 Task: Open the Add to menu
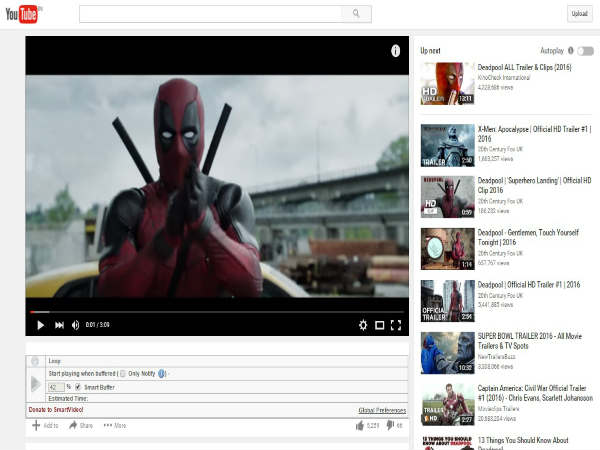[x=45, y=425]
